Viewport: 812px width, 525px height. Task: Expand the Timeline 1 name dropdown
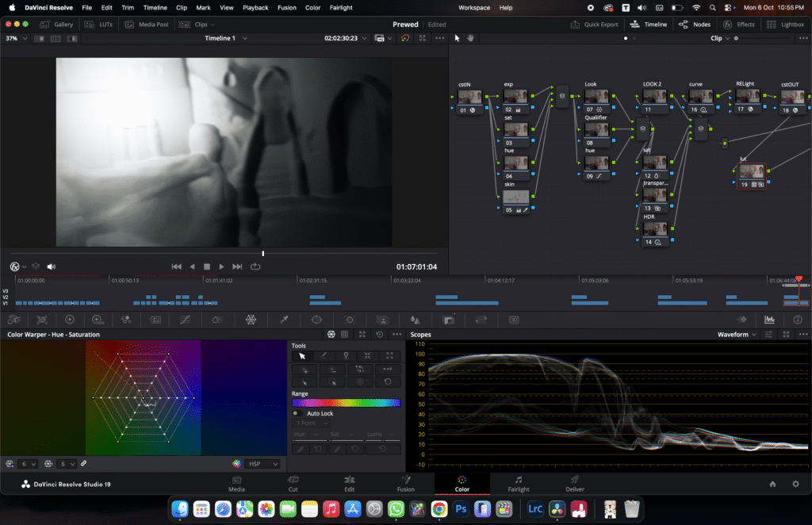[x=244, y=38]
